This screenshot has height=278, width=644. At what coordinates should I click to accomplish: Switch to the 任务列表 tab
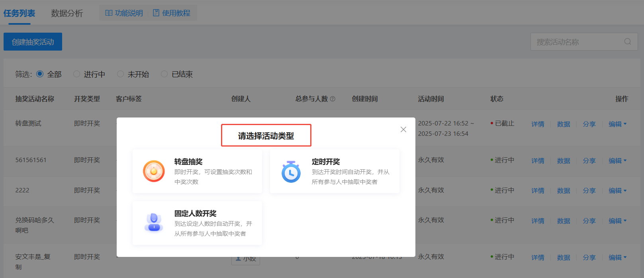tap(19, 13)
